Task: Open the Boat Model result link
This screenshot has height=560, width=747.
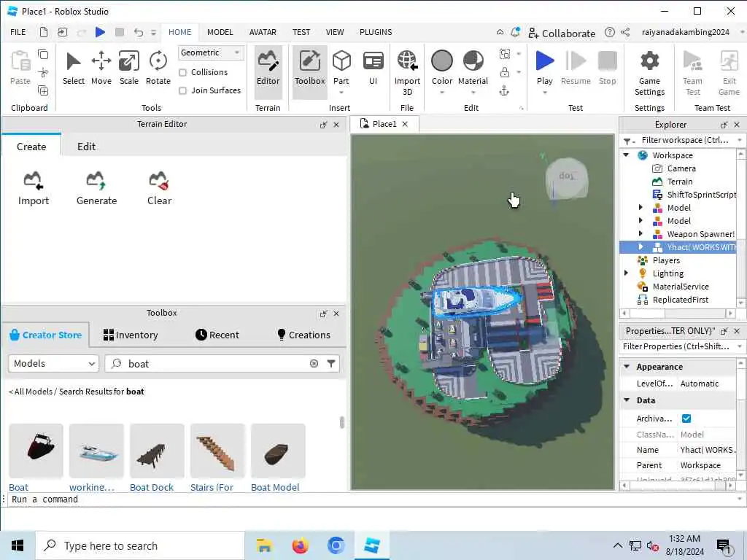Action: click(x=275, y=486)
